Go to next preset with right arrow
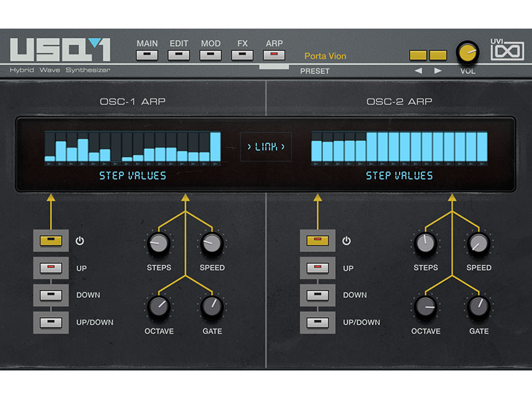The height and width of the screenshot is (399, 532). point(438,70)
